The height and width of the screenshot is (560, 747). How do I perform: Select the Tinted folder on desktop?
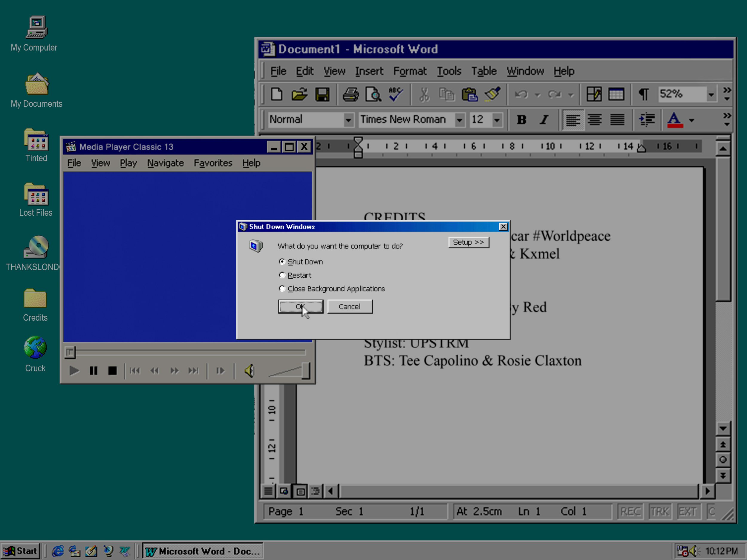tap(36, 145)
